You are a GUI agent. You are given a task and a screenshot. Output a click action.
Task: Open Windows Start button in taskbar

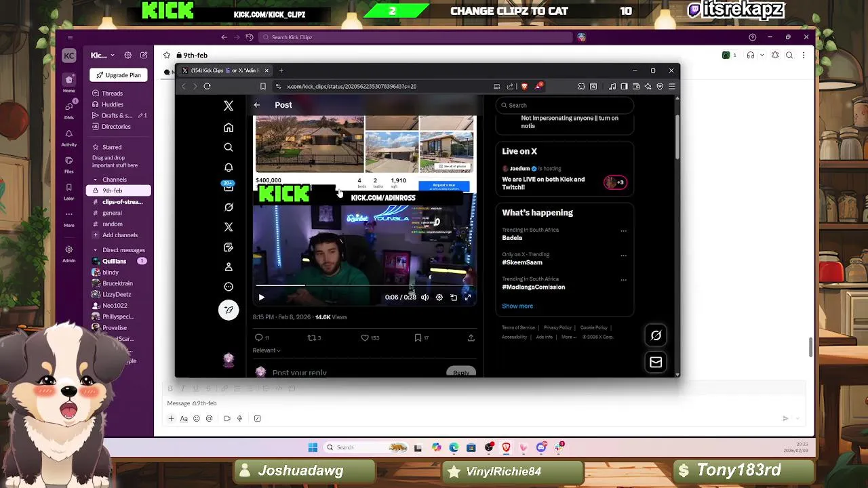(x=313, y=447)
